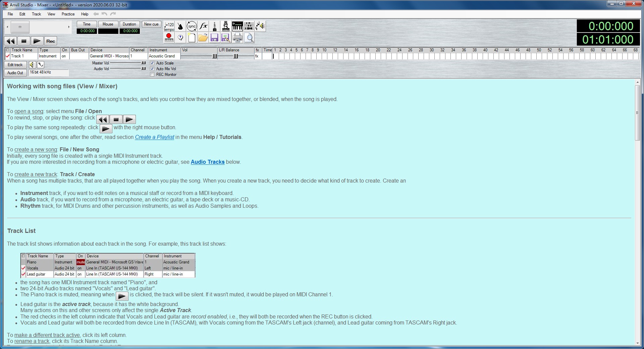Open the Practice menu
Image resolution: width=644 pixels, height=349 pixels.
[68, 14]
